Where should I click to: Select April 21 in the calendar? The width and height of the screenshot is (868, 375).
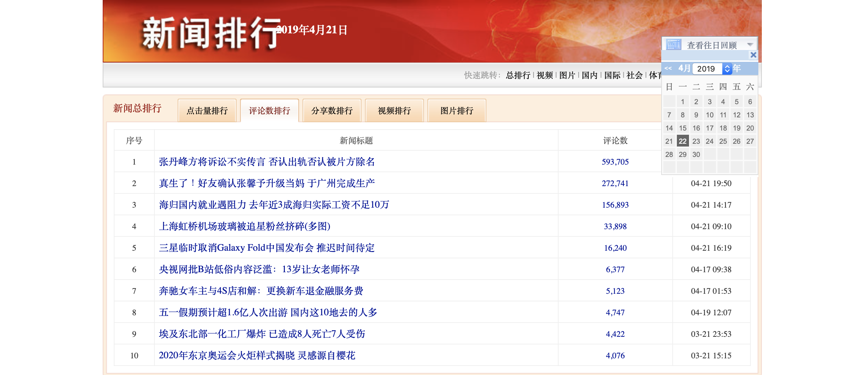(x=669, y=141)
